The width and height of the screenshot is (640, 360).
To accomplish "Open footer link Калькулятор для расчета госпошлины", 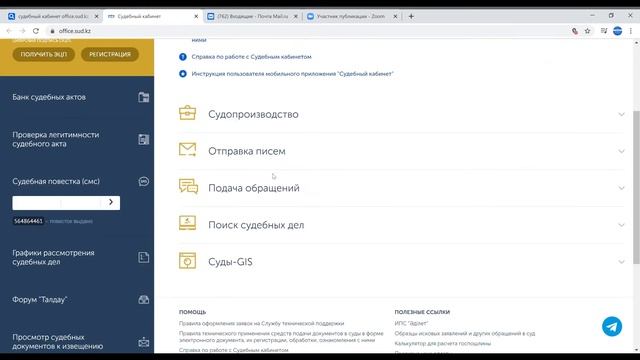I will (442, 344).
